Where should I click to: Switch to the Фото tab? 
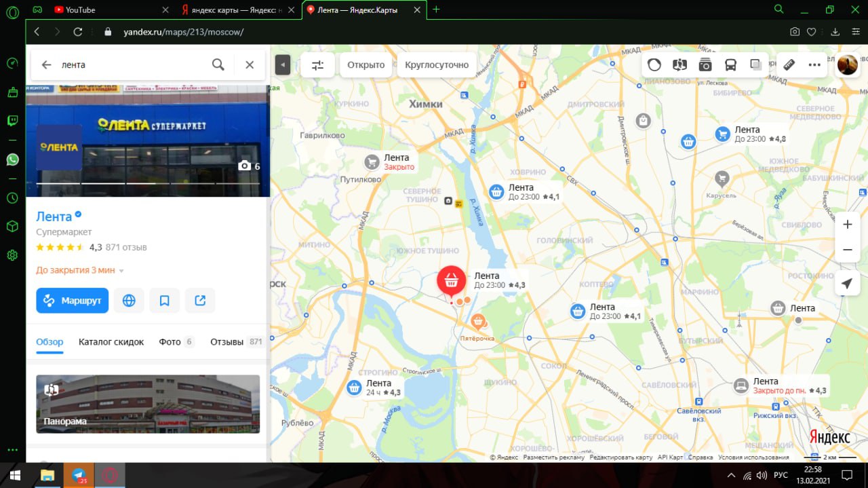pos(176,342)
